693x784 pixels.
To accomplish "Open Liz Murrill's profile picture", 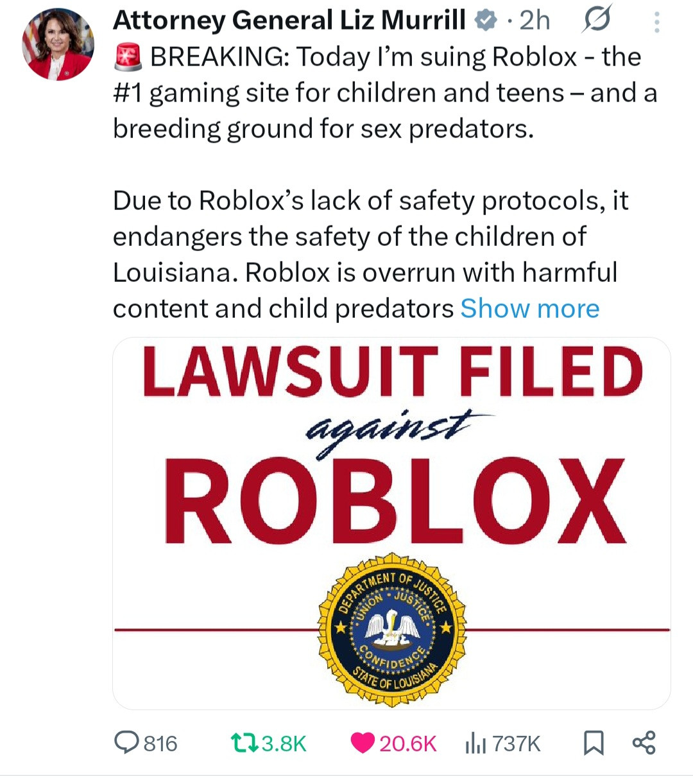I will (x=58, y=44).
